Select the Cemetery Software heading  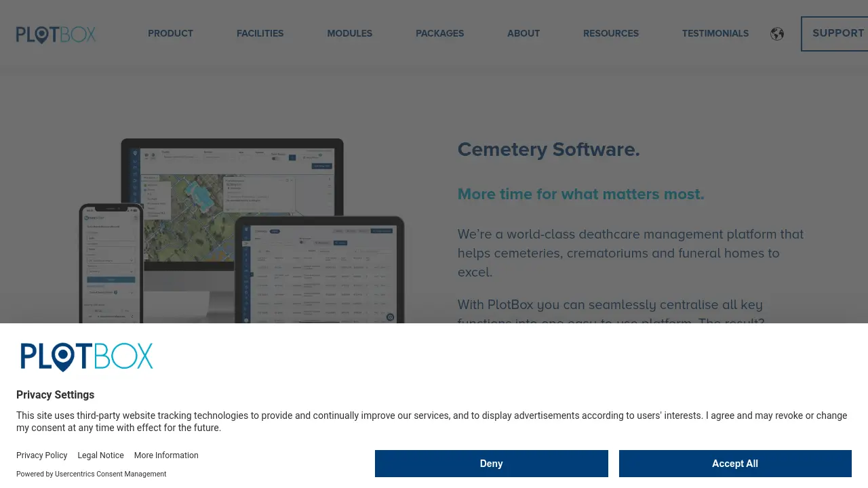click(x=548, y=149)
